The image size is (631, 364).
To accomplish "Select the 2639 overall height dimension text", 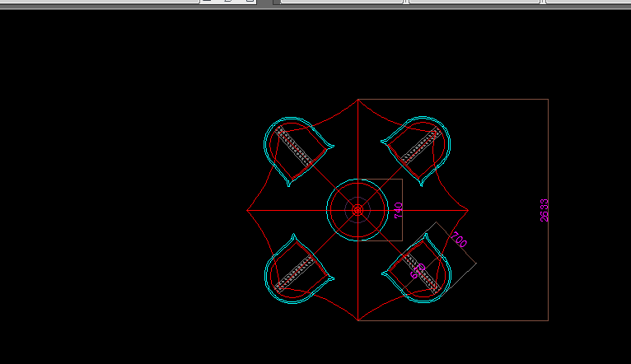I will click(544, 210).
